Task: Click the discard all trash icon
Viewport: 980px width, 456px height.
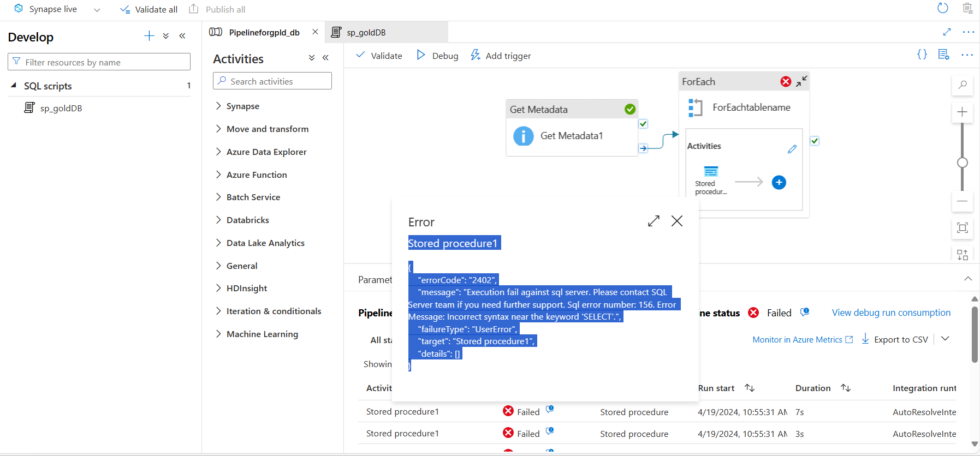Action: coord(967,8)
